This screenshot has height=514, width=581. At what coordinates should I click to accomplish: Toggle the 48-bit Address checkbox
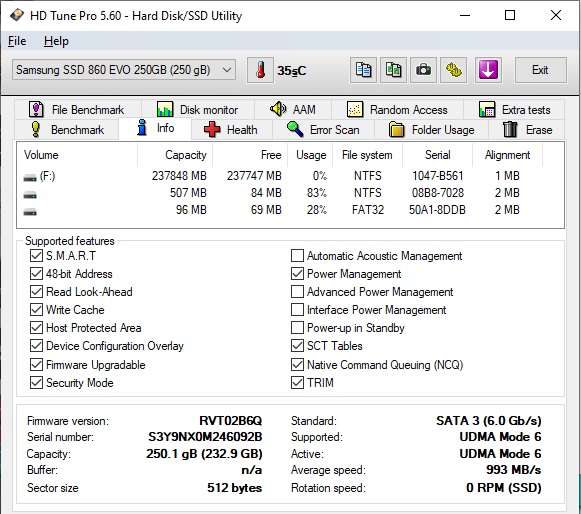pyautogui.click(x=36, y=274)
